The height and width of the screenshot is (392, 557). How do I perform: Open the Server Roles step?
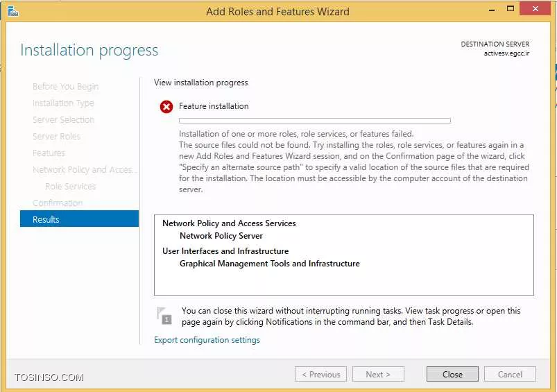tap(56, 137)
